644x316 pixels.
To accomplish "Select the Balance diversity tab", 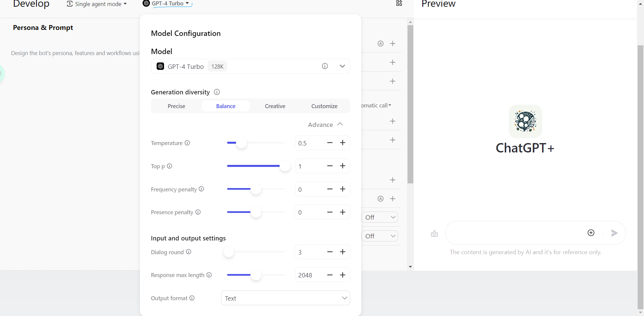I will point(226,106).
